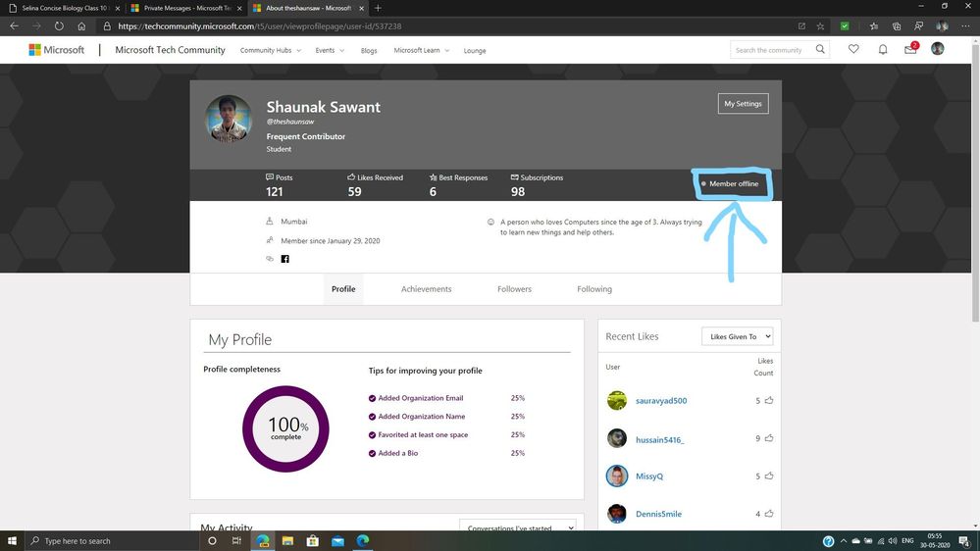Open Conversations I've started dropdown
980x551 pixels.
tap(518, 526)
